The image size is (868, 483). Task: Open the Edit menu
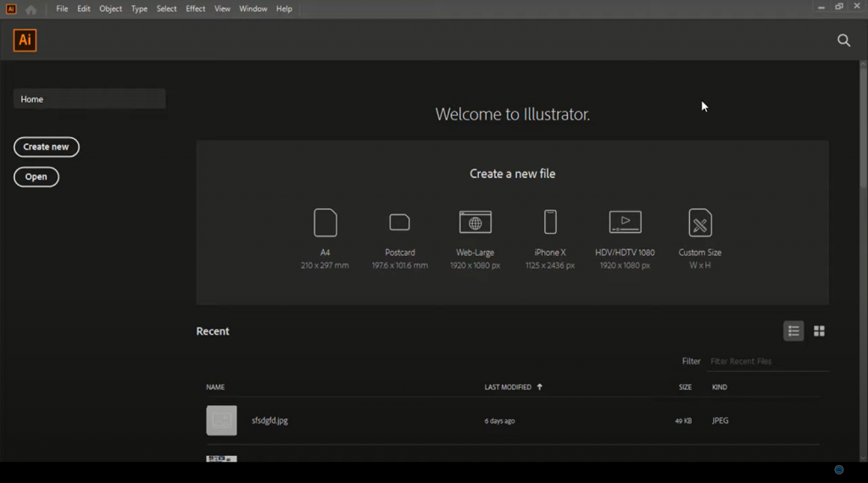(84, 8)
